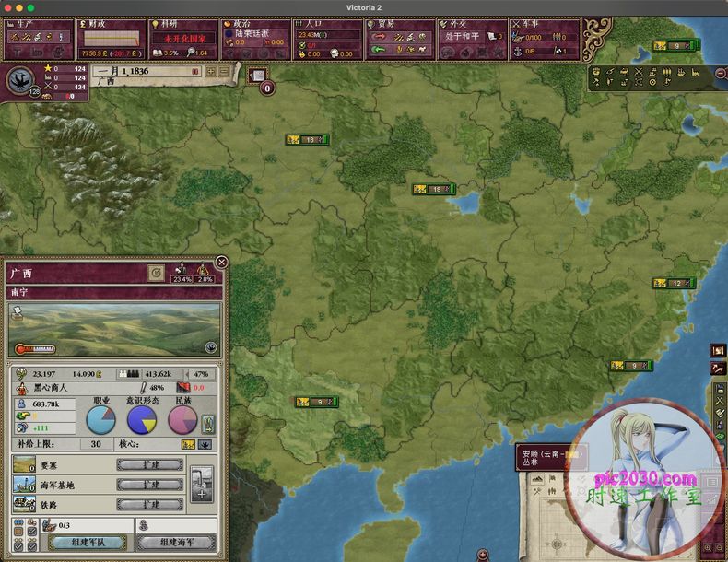
Task: Open the 政治 politics tab
Action: coord(255,39)
